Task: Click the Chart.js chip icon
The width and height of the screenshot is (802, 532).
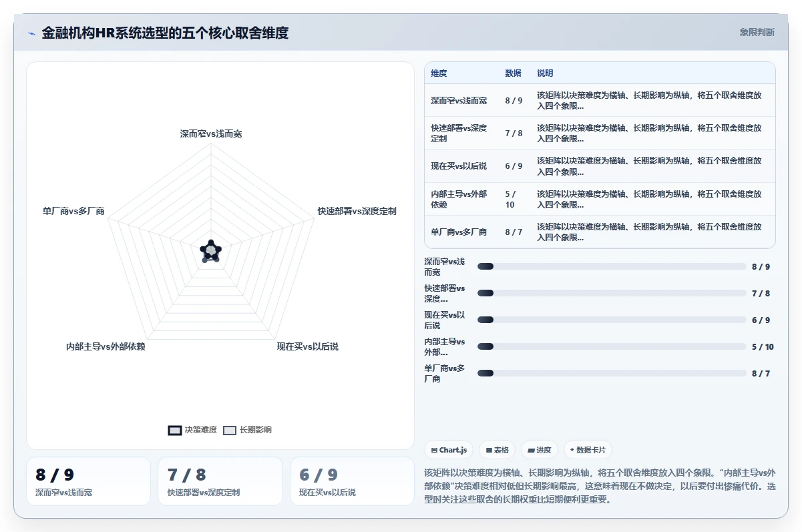Action: 435,450
